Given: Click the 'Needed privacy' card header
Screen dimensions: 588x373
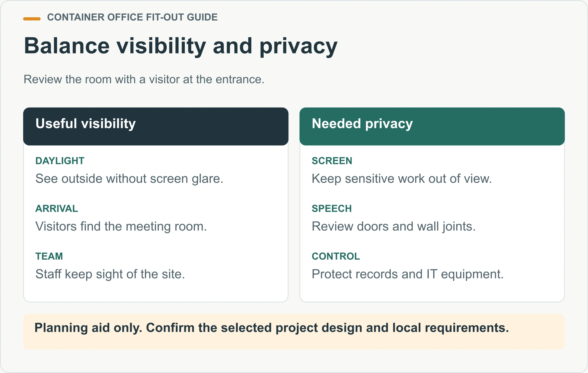Looking at the screenshot, I should [x=432, y=126].
